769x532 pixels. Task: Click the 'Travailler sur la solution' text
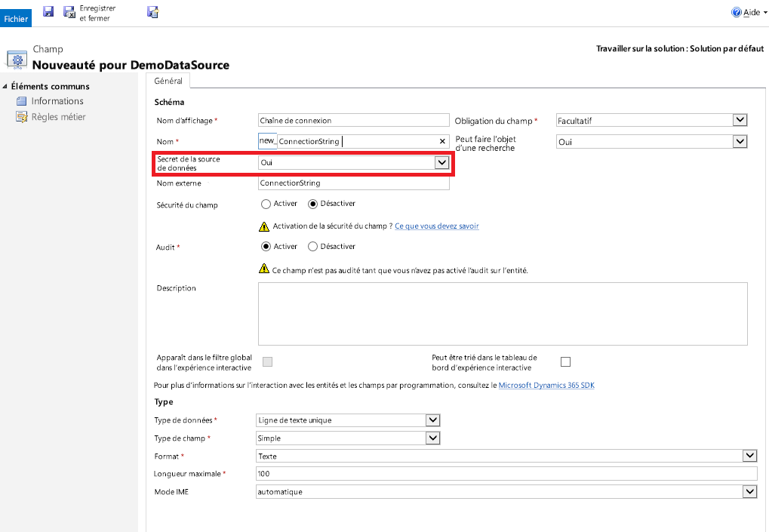pyautogui.click(x=680, y=48)
